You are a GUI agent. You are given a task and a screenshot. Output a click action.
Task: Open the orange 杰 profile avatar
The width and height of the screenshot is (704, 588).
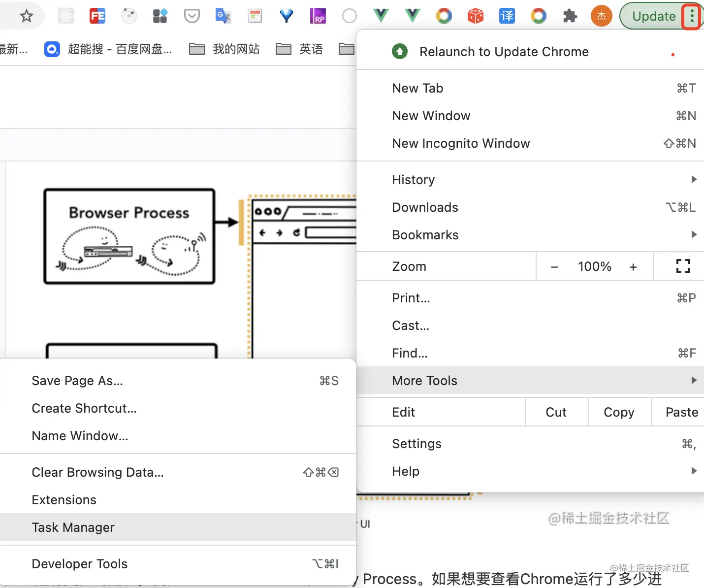pyautogui.click(x=602, y=16)
